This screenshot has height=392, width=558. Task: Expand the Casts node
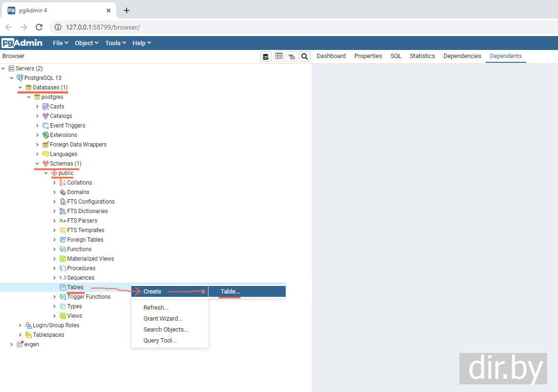point(37,107)
